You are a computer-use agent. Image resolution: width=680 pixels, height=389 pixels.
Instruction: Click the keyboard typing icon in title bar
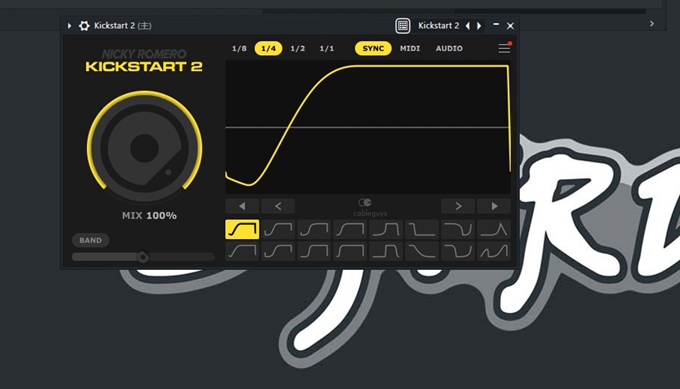(x=402, y=26)
